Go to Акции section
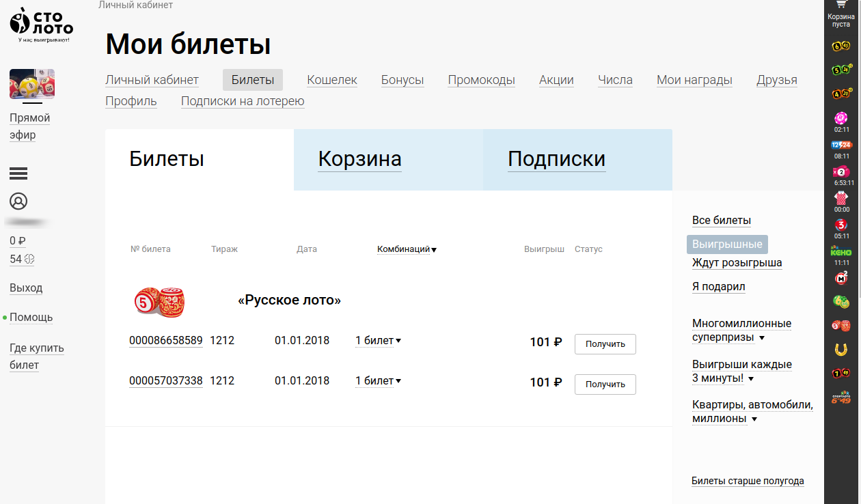Viewport: 861px width, 504px height. [556, 80]
